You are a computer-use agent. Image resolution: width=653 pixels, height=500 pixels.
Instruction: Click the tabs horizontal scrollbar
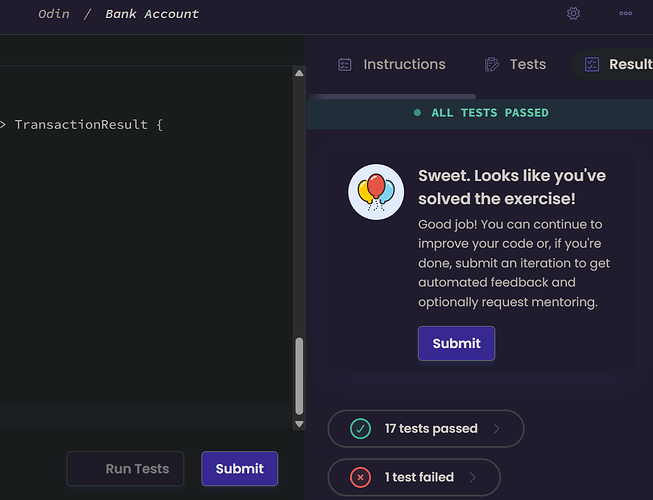tap(393, 97)
